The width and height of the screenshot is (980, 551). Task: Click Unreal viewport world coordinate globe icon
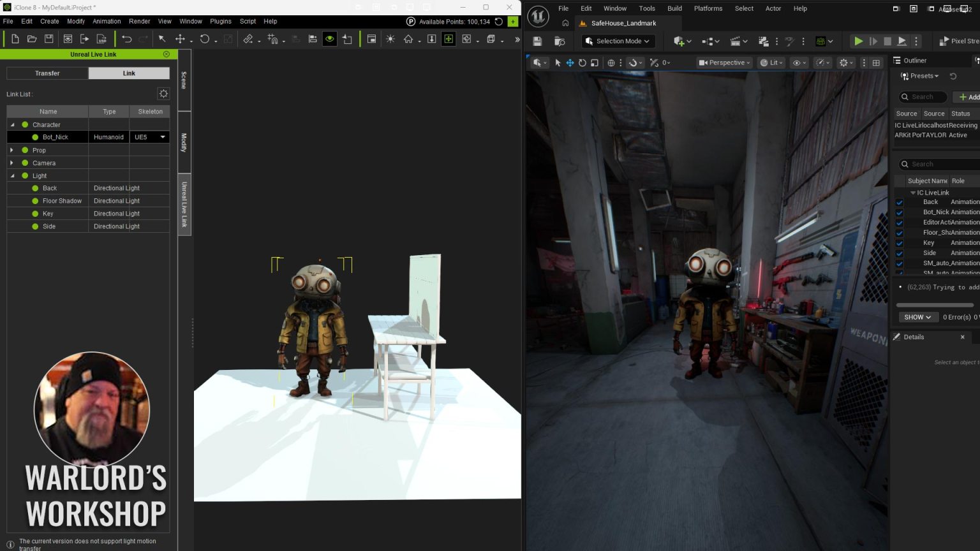(x=611, y=62)
